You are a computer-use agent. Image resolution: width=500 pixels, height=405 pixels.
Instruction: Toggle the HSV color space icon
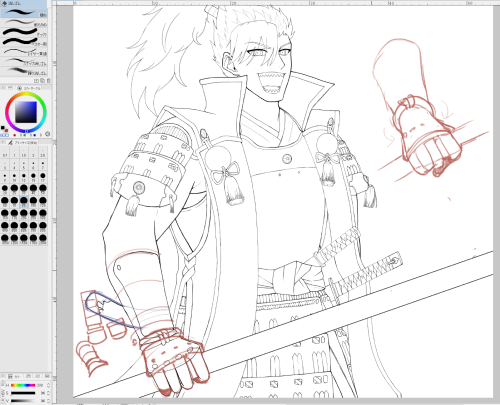(47, 134)
